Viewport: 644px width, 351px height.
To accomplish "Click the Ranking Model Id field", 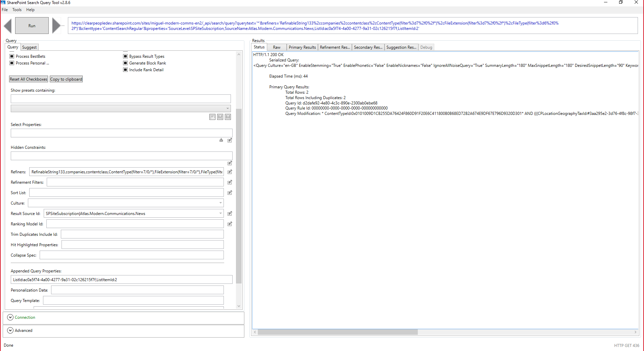I will click(135, 224).
